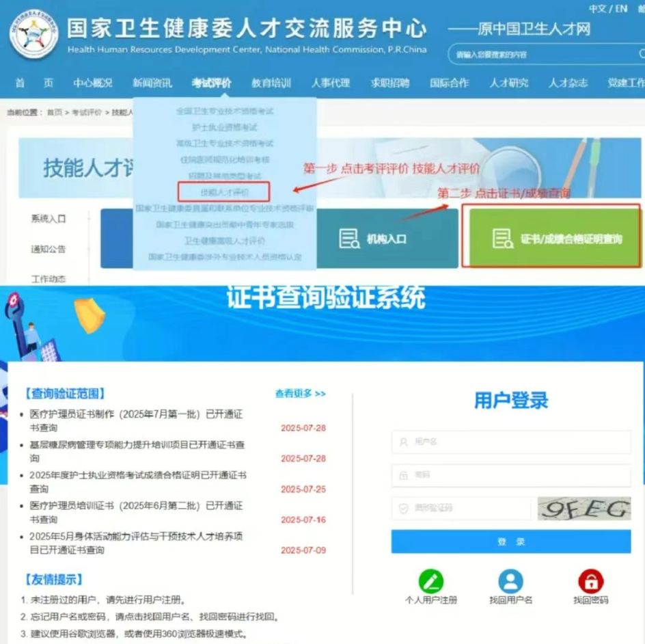Click the 9FEG captcha image to refresh

click(584, 508)
